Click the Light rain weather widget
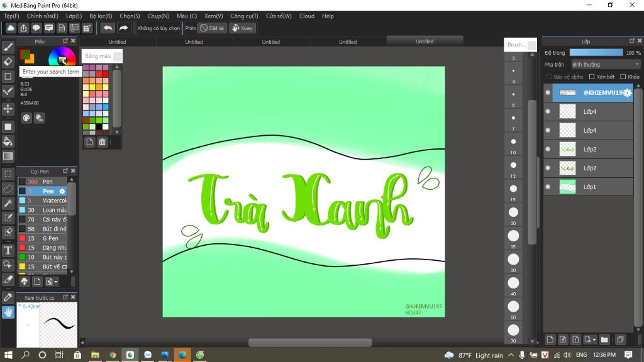The width and height of the screenshot is (644, 362). pyautogui.click(x=474, y=355)
